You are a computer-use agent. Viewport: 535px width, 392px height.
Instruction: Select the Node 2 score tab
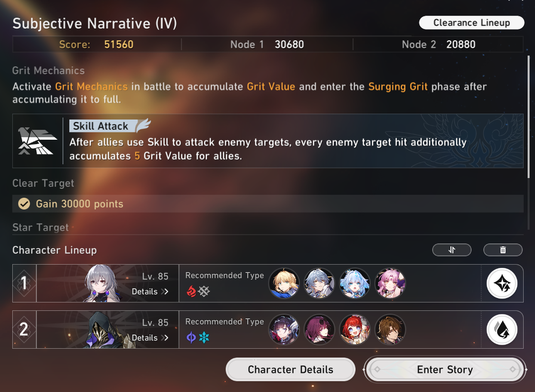click(x=439, y=44)
